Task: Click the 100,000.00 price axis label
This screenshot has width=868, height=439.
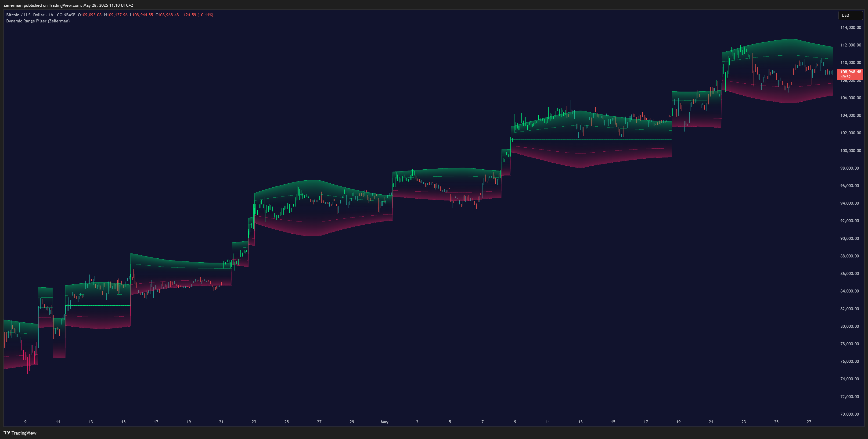Action: [x=850, y=151]
